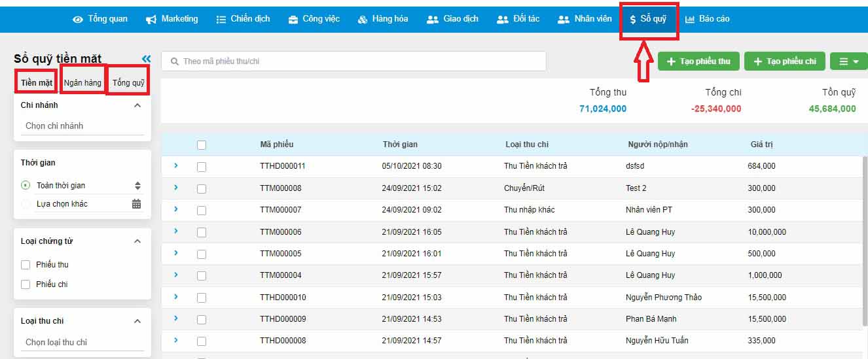Select the Toàn thời gian radio button
The image size is (868, 359).
pyautogui.click(x=26, y=186)
